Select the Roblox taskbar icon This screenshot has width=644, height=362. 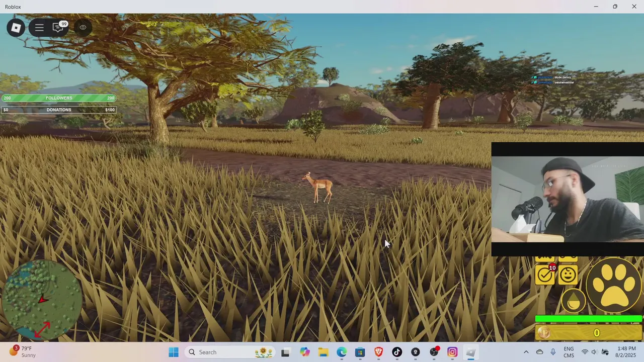tap(470, 352)
